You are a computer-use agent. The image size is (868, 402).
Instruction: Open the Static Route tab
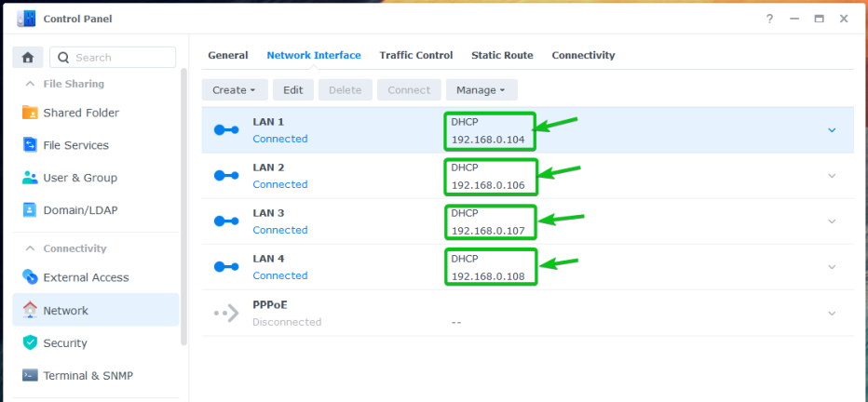tap(502, 55)
